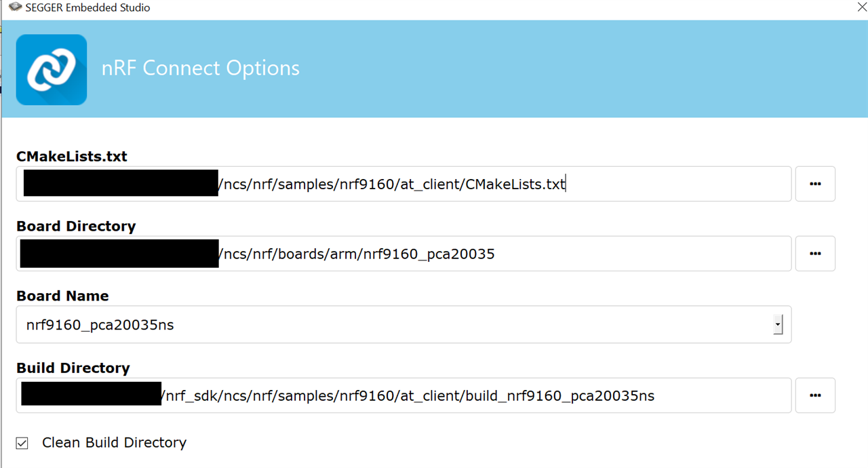Focus the CMakeLists.txt path field
This screenshot has height=468, width=868.
coord(403,184)
